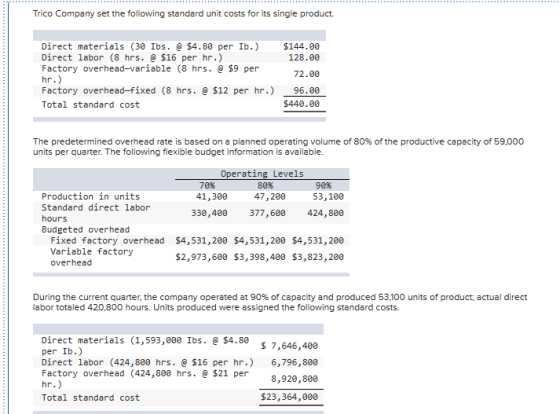Image resolution: width=560 pixels, height=414 pixels.
Task: Click $4,531,200 fixed overhead under 80%
Action: pos(259,241)
